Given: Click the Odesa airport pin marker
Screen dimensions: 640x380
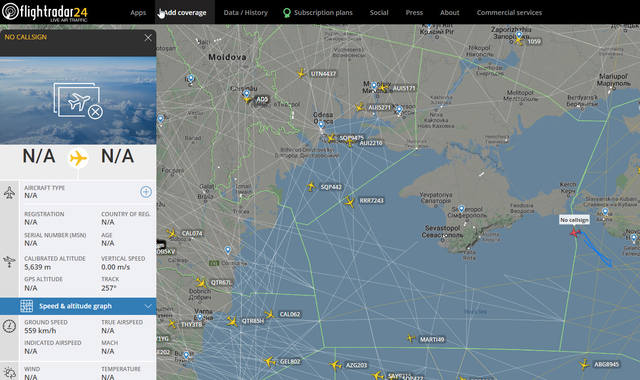Looking at the screenshot, I should (x=321, y=125).
